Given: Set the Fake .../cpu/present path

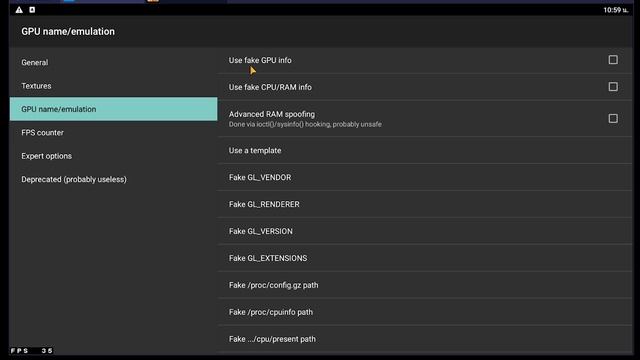Looking at the screenshot, I should pos(425,339).
